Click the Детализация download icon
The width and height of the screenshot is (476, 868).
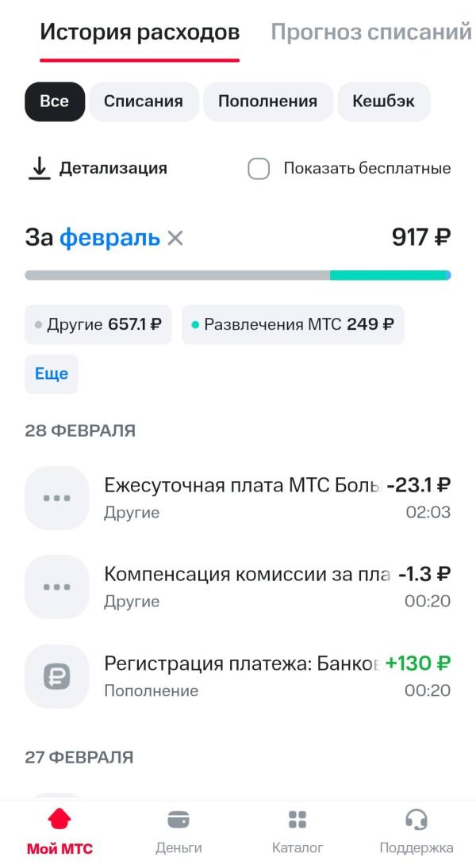(x=39, y=168)
